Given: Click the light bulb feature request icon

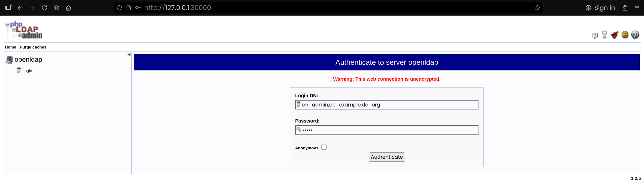Looking at the screenshot, I should pos(604,34).
